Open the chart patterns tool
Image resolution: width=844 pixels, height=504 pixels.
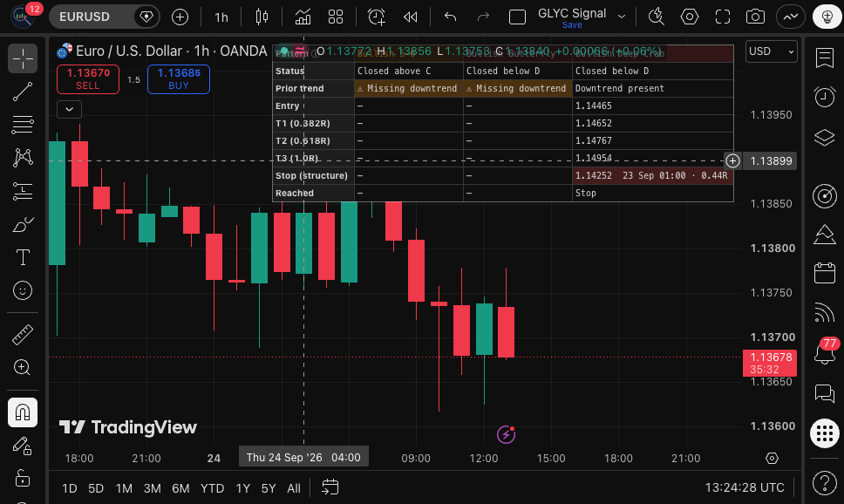[x=23, y=158]
